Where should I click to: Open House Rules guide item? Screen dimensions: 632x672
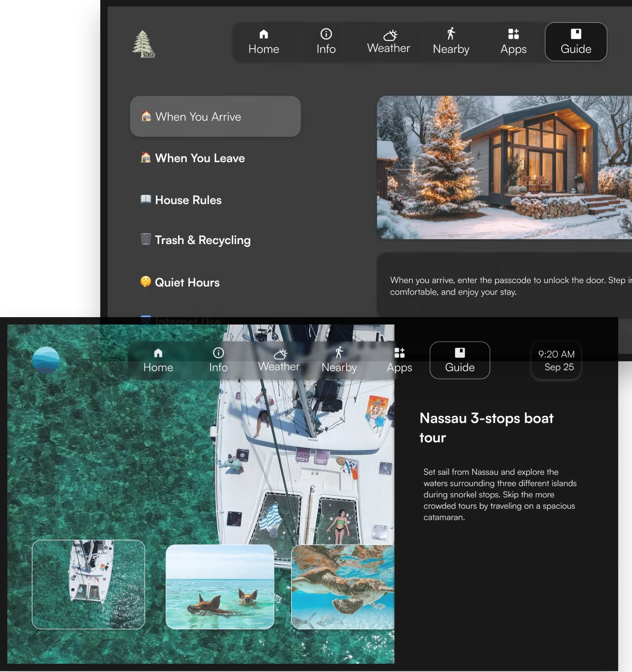(x=182, y=200)
